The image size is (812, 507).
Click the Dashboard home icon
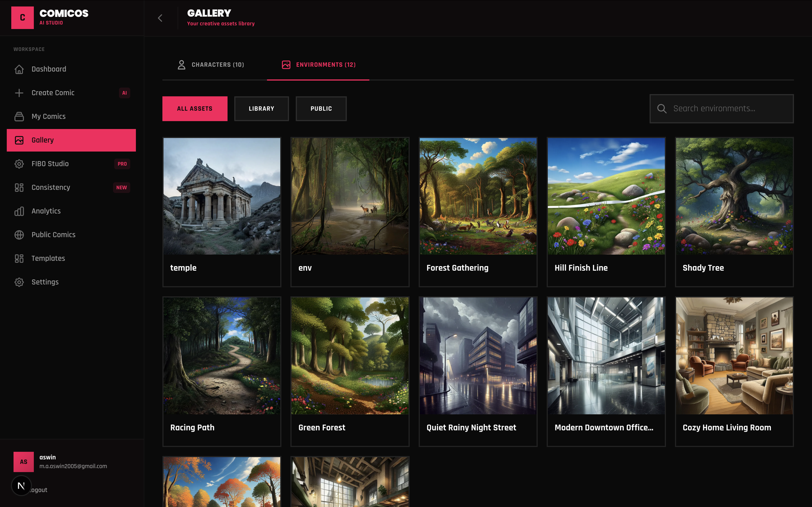19,69
